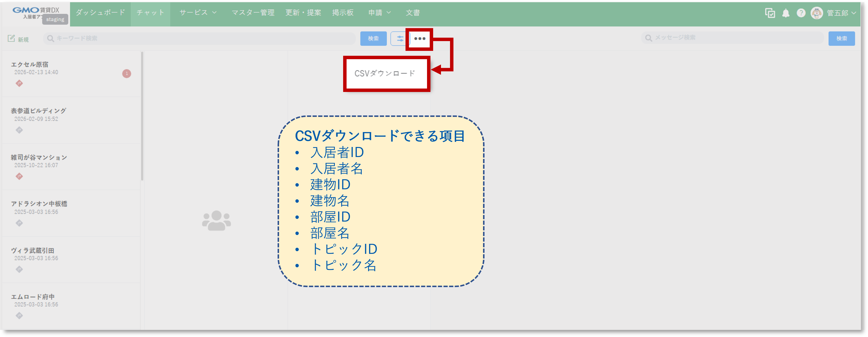Click the blue 検索 search button
This screenshot has width=868, height=337.
coord(373,38)
